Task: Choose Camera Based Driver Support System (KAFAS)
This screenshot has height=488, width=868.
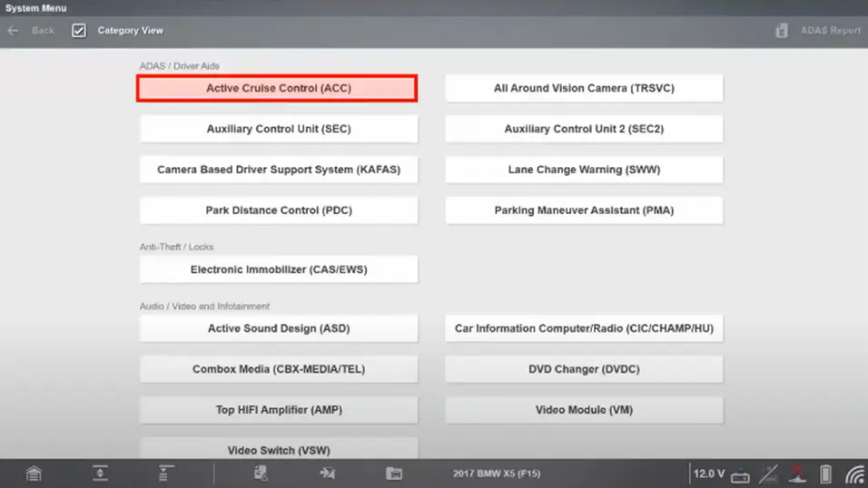Action: point(278,170)
